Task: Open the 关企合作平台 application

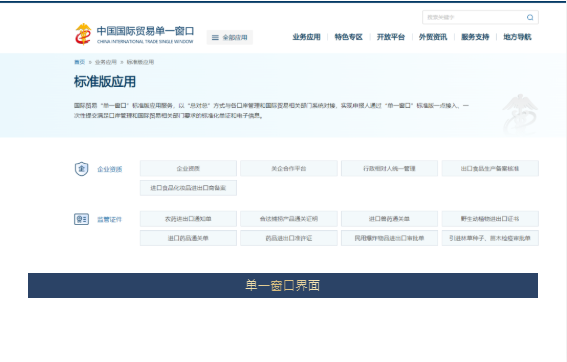Action: click(x=289, y=169)
